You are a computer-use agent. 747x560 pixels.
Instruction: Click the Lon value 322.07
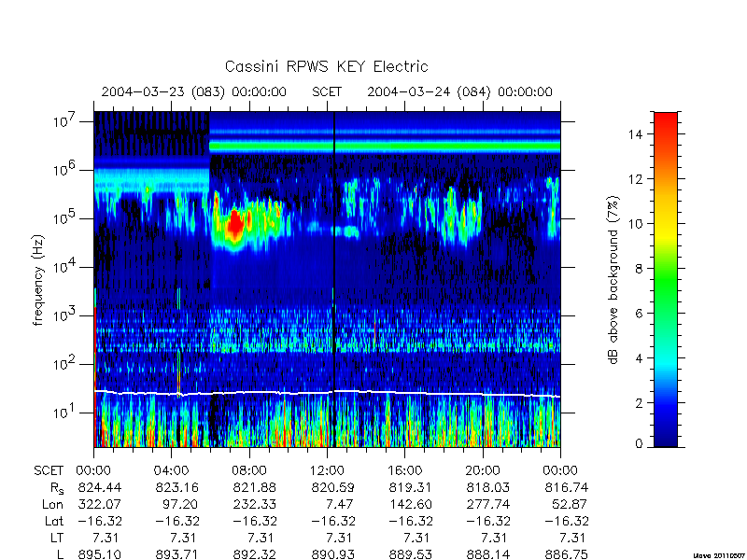click(x=100, y=504)
